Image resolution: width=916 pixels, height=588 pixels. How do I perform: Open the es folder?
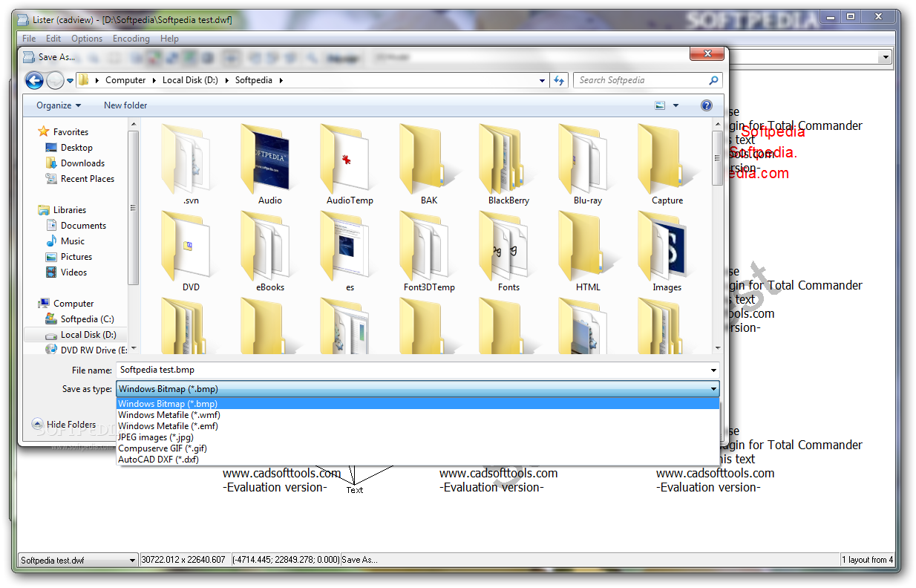(350, 252)
